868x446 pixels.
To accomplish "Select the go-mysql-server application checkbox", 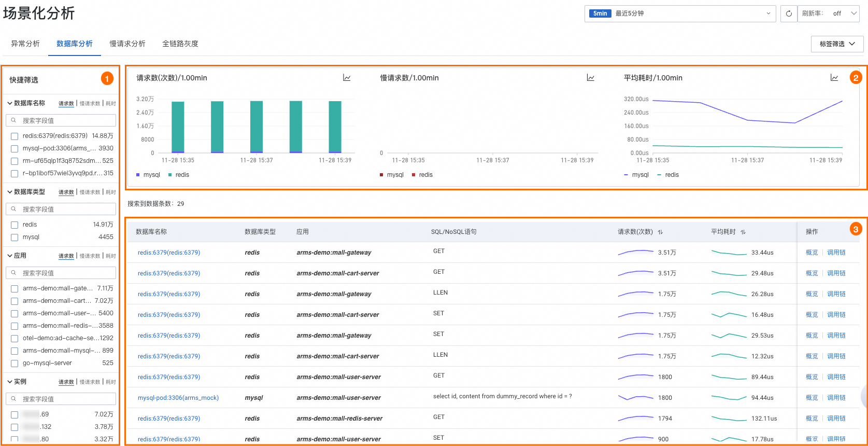I will pyautogui.click(x=15, y=364).
